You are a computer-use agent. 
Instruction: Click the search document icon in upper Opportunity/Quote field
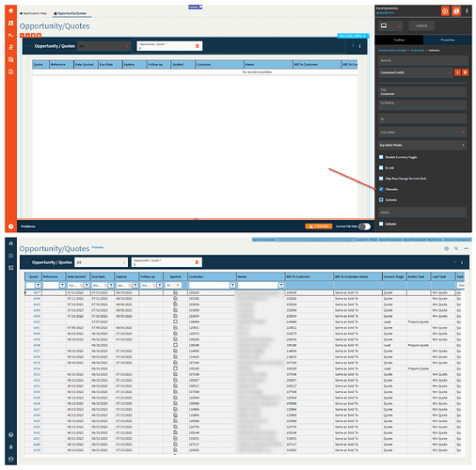click(198, 46)
